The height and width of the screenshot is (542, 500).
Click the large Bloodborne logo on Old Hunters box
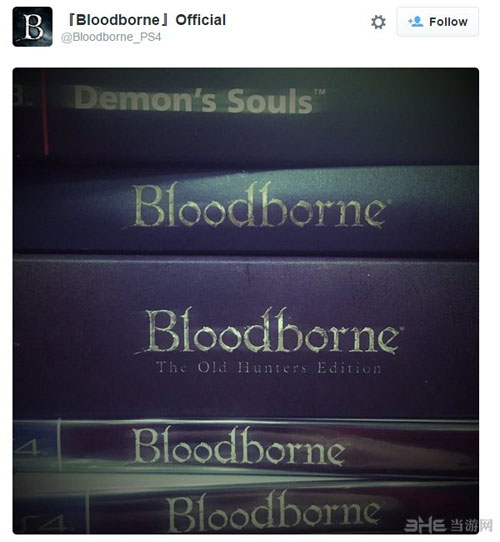point(269,331)
